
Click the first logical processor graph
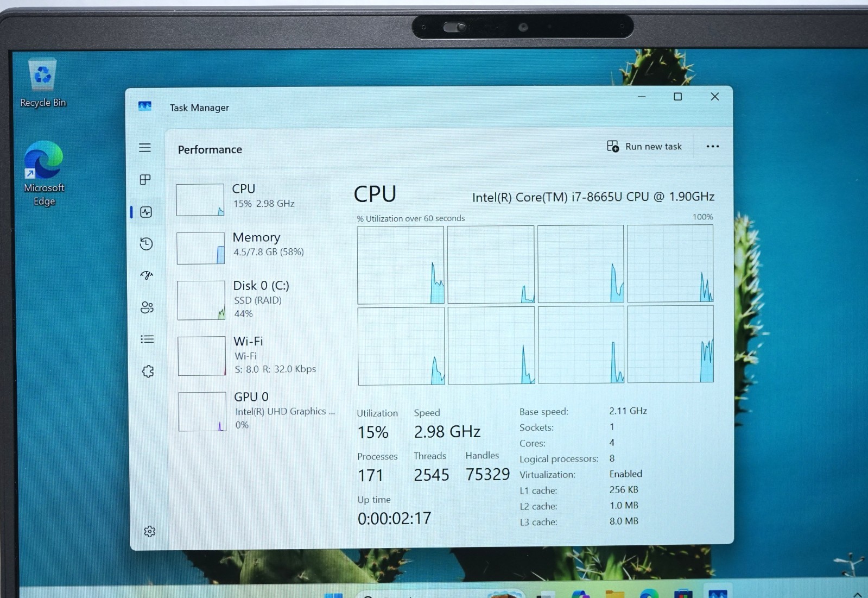click(401, 265)
